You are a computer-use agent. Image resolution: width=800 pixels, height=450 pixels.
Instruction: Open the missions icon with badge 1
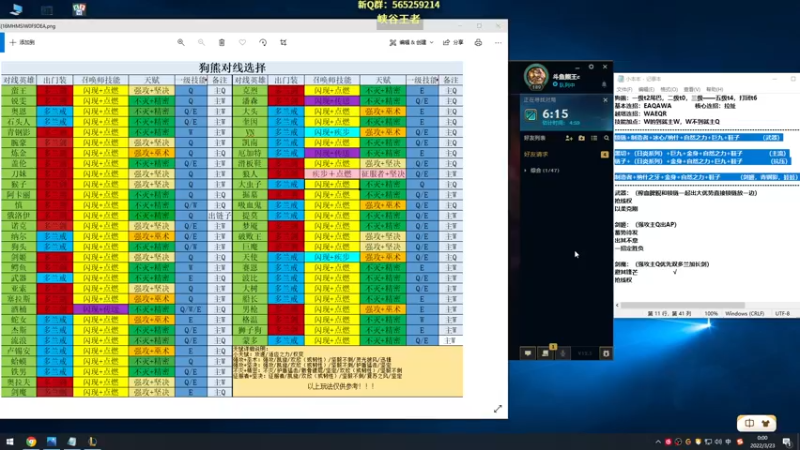(545, 353)
